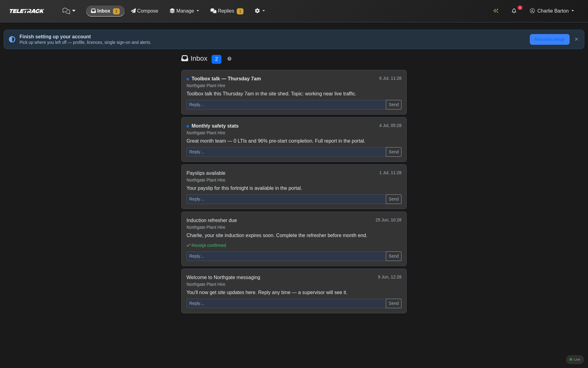Click reply field under Toolbox talk message

click(286, 105)
